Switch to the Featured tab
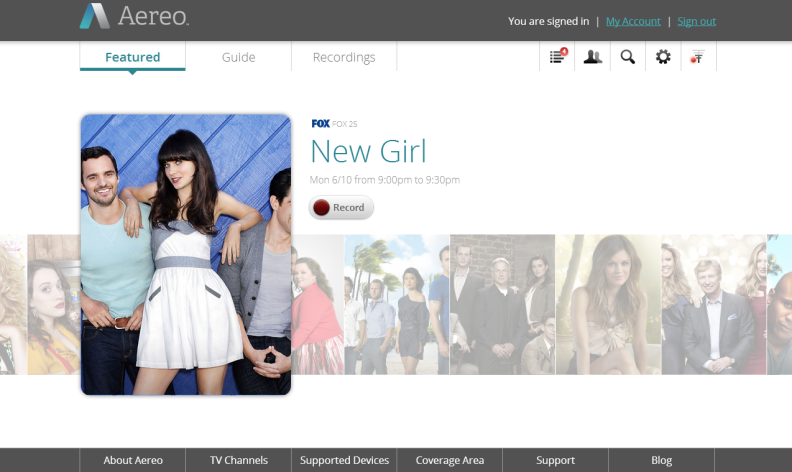792x472 pixels. (132, 57)
